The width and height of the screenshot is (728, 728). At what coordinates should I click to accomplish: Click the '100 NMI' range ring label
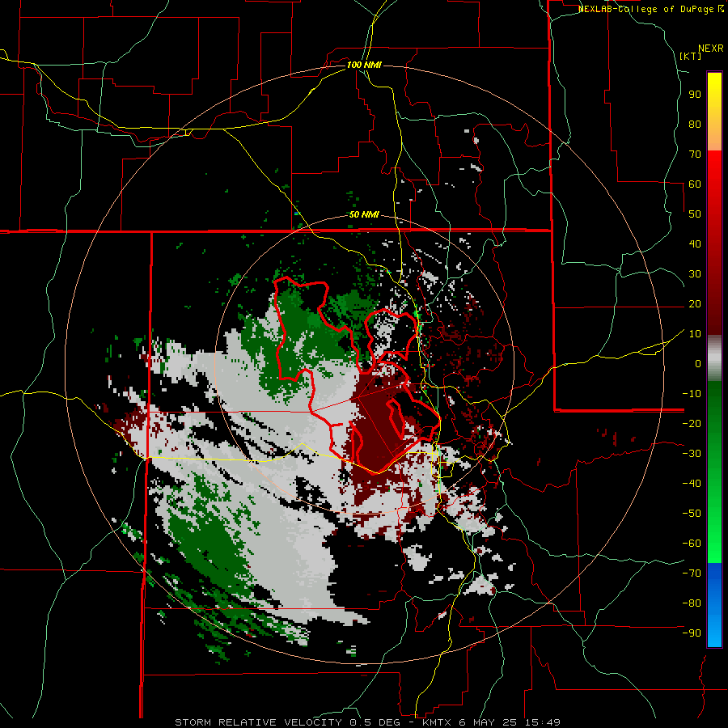(x=364, y=65)
